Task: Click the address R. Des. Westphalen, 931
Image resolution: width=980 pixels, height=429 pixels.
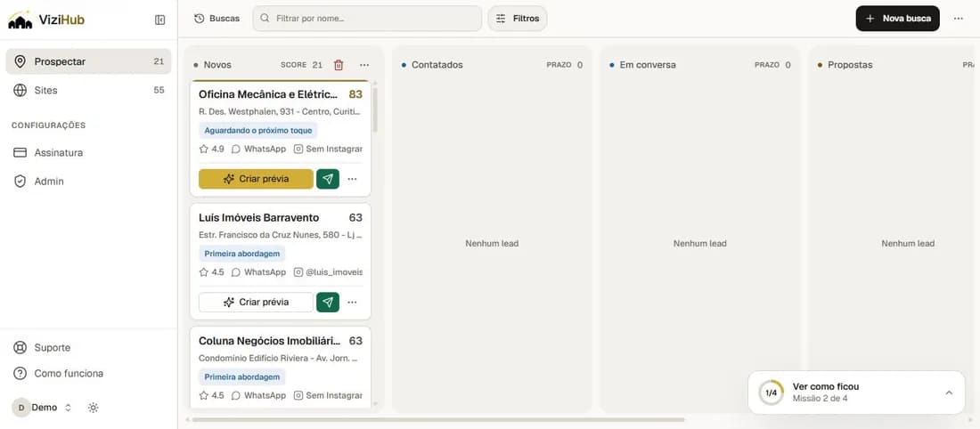Action: tap(280, 111)
